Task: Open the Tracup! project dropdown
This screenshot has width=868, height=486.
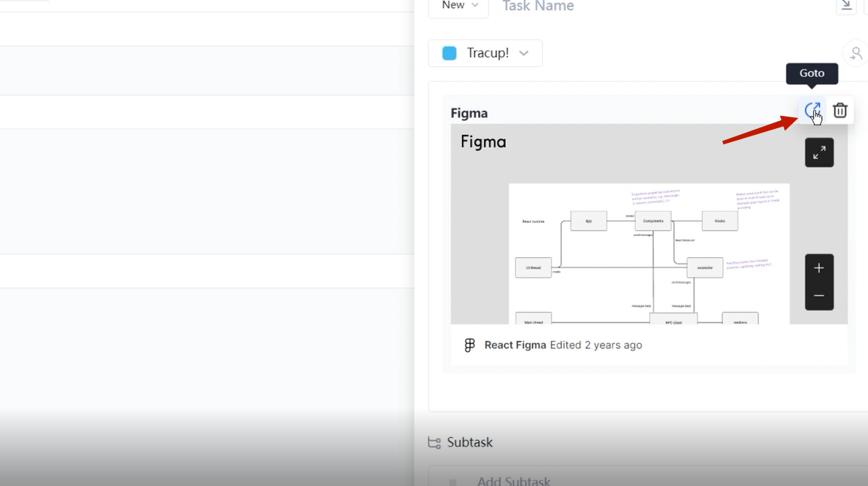Action: [x=485, y=53]
